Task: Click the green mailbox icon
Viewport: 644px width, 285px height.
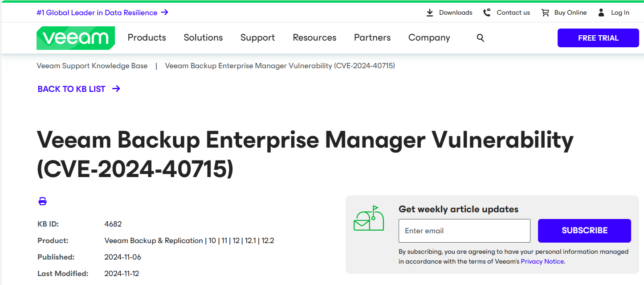Action: [x=369, y=218]
